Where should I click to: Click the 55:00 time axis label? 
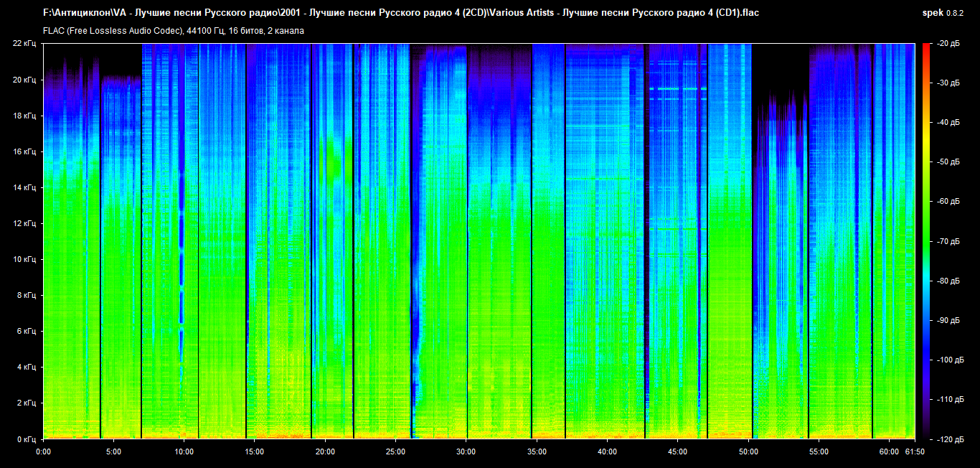(x=819, y=452)
